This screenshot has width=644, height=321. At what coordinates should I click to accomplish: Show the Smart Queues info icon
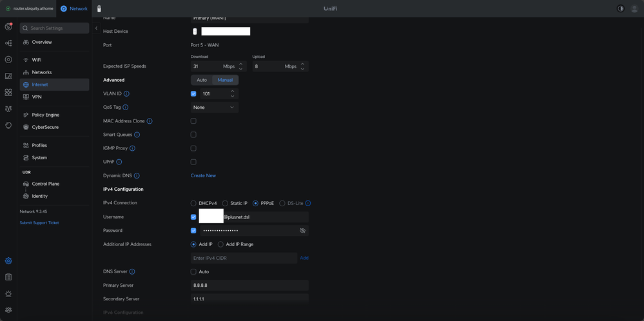coord(137,135)
